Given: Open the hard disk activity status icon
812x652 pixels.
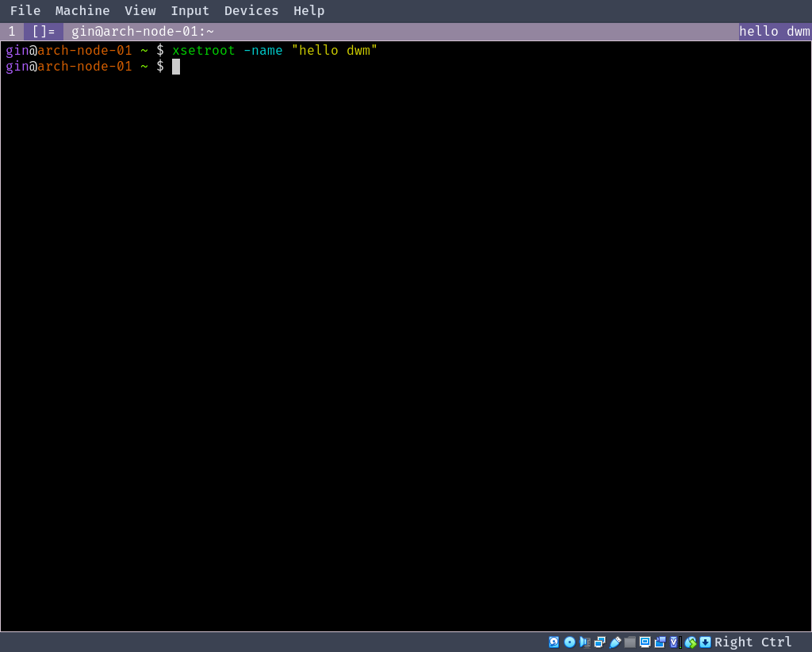Looking at the screenshot, I should click(553, 642).
